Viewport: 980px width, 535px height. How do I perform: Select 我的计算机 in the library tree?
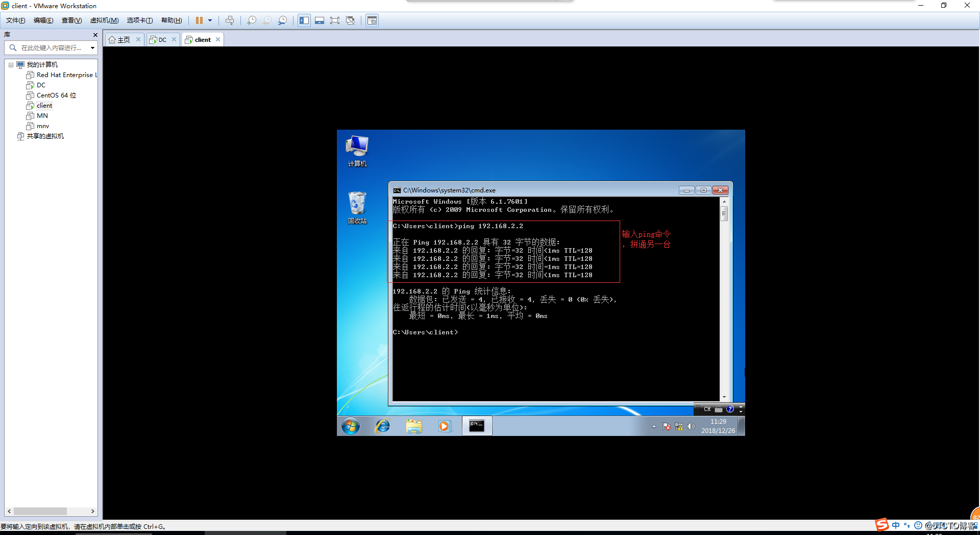[42, 65]
